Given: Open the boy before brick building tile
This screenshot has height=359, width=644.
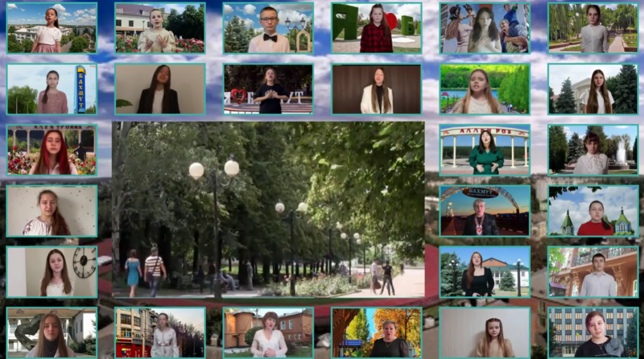Looking at the screenshot, I should tap(593, 272).
